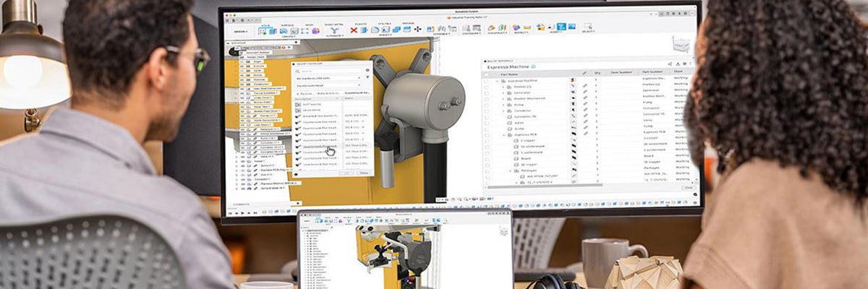Toggle the select-all checkbox in the Part Name header
Screen dimensions: 868x289
(x=487, y=74)
